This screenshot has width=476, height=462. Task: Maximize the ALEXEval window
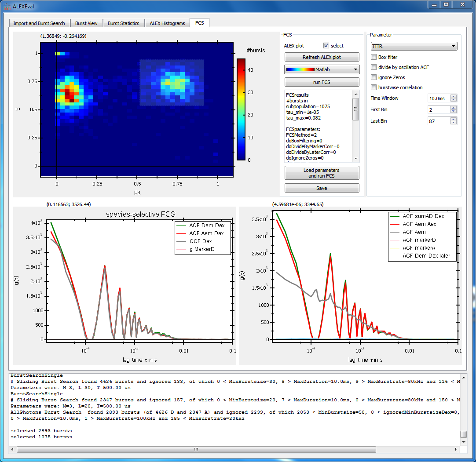446,5
